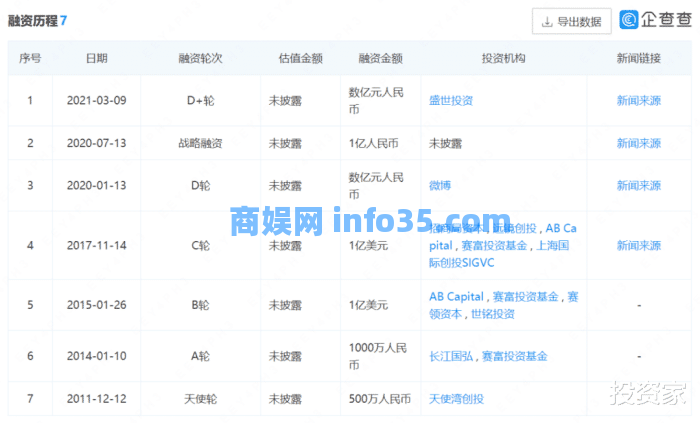
Task: Open 新闻来源 link for 2017-11-14 row
Action: click(x=638, y=245)
